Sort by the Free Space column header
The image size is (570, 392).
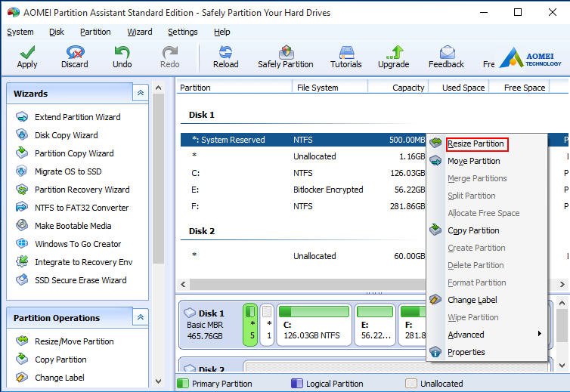pos(519,88)
